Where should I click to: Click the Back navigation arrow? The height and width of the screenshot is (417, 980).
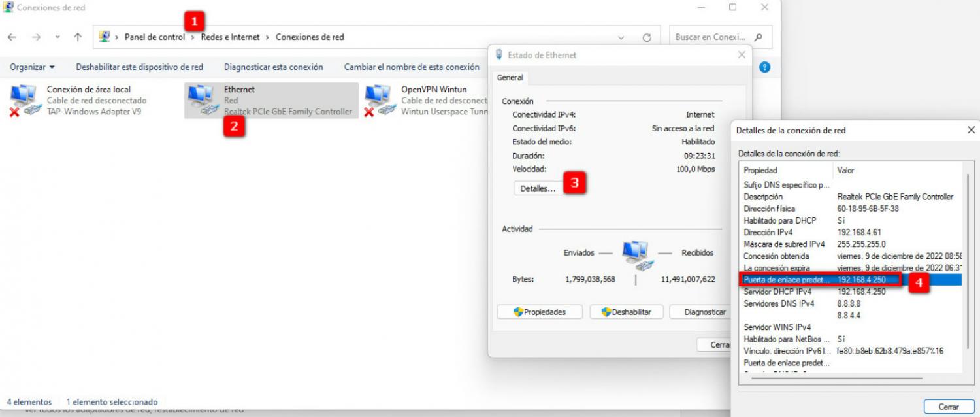click(12, 37)
